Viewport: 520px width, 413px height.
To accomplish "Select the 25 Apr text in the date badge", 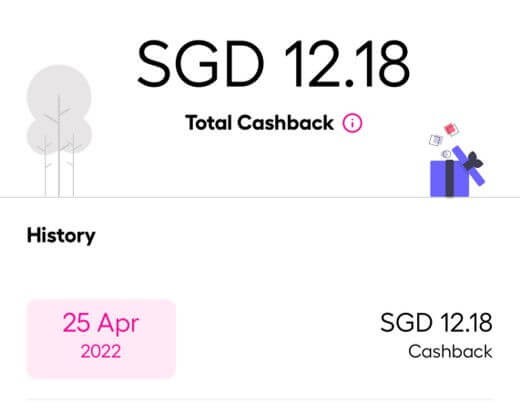I will click(x=101, y=323).
